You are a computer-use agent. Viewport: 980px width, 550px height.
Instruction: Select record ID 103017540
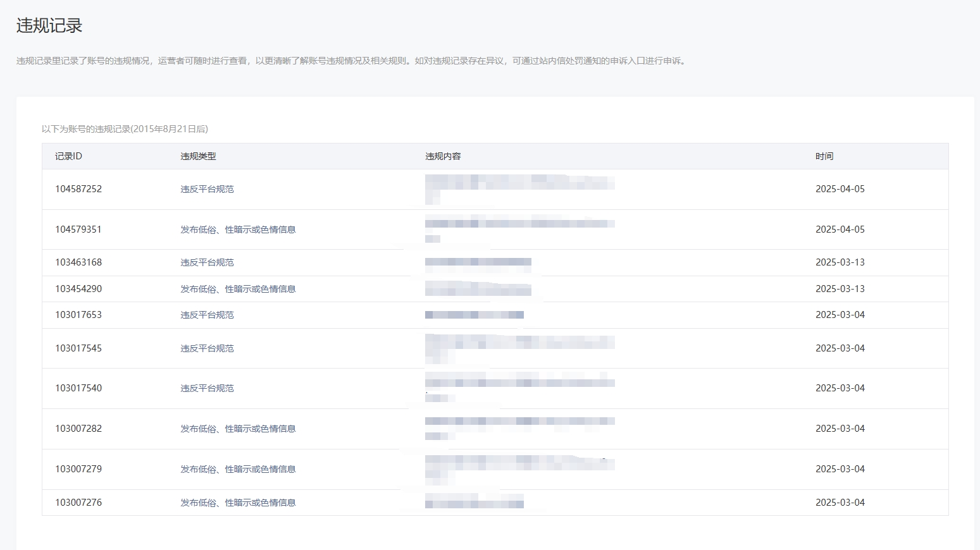[x=78, y=388]
